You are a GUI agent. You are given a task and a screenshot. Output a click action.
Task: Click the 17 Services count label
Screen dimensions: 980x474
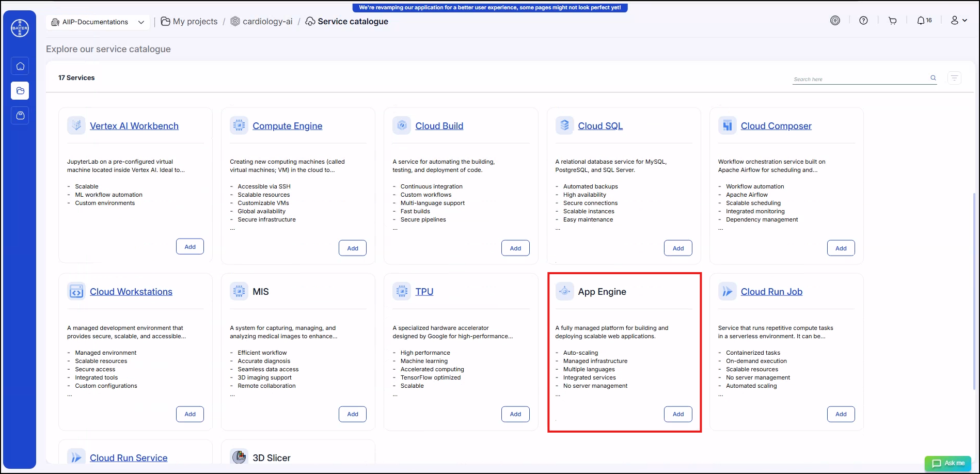(x=76, y=78)
